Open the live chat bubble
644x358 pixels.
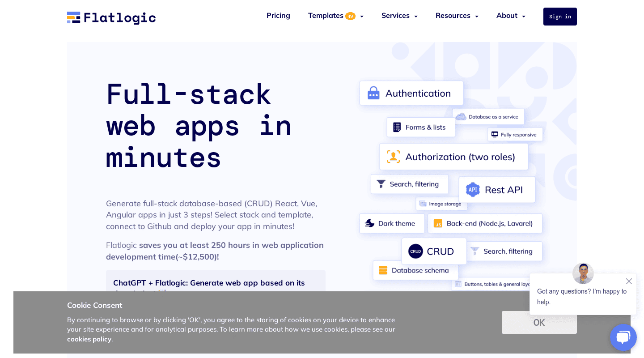coord(623,337)
